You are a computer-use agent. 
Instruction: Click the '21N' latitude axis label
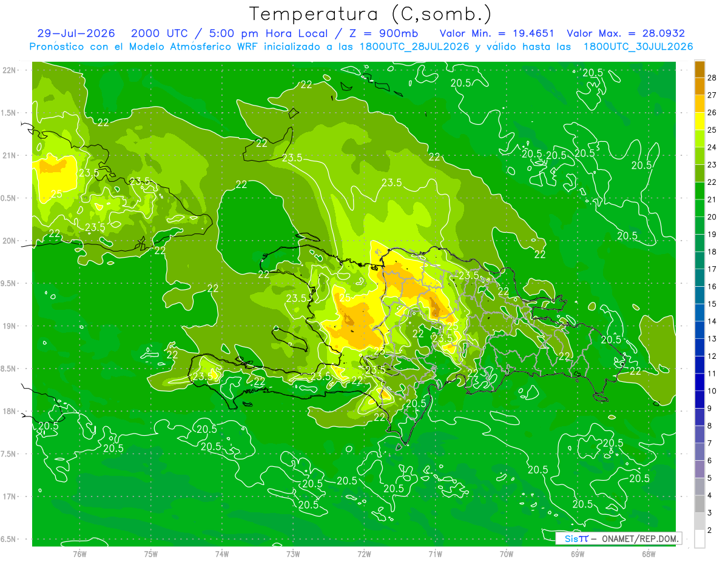[10, 155]
